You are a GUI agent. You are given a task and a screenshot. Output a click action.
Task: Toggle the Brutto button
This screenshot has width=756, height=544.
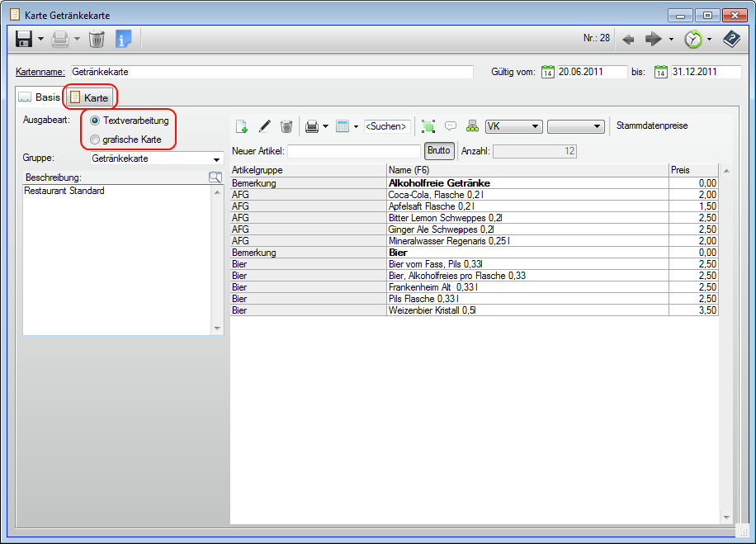click(438, 151)
